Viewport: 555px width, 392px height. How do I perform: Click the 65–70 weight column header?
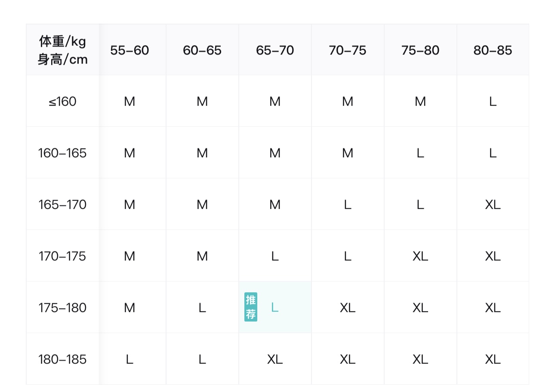tap(275, 50)
